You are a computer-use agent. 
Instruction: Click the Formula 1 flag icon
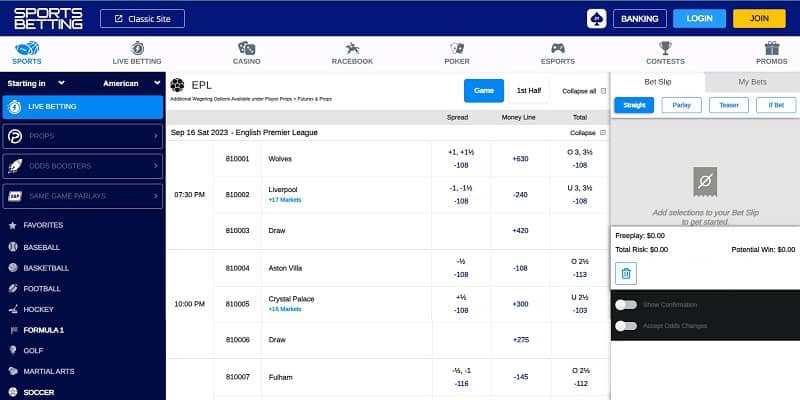coord(13,330)
